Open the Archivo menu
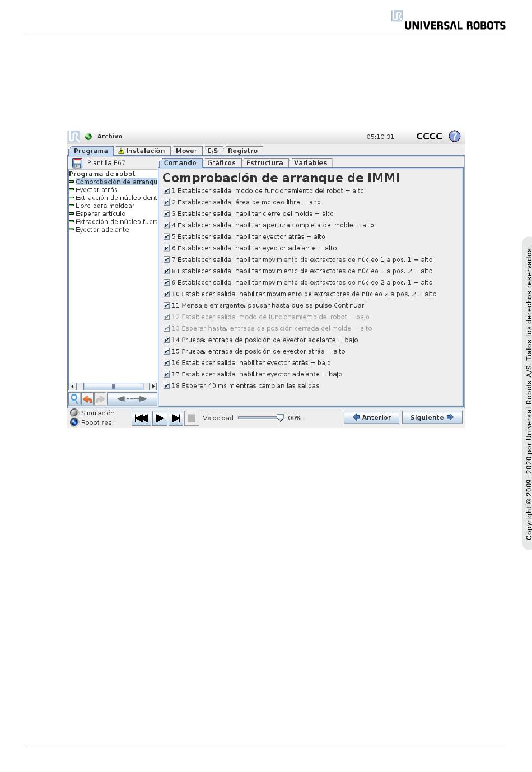 110,136
